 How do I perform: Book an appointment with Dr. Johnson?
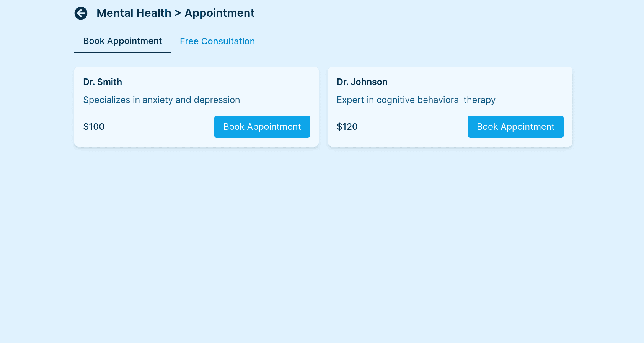tap(515, 127)
